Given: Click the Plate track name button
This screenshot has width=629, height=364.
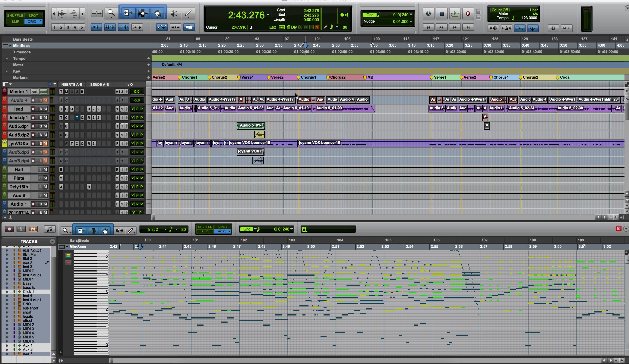Looking at the screenshot, I should (19, 178).
